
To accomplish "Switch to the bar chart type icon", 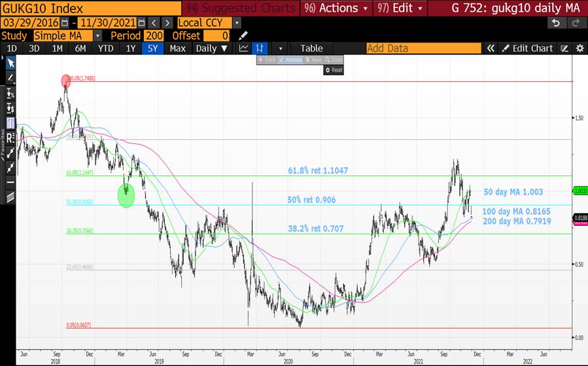I will pos(260,48).
